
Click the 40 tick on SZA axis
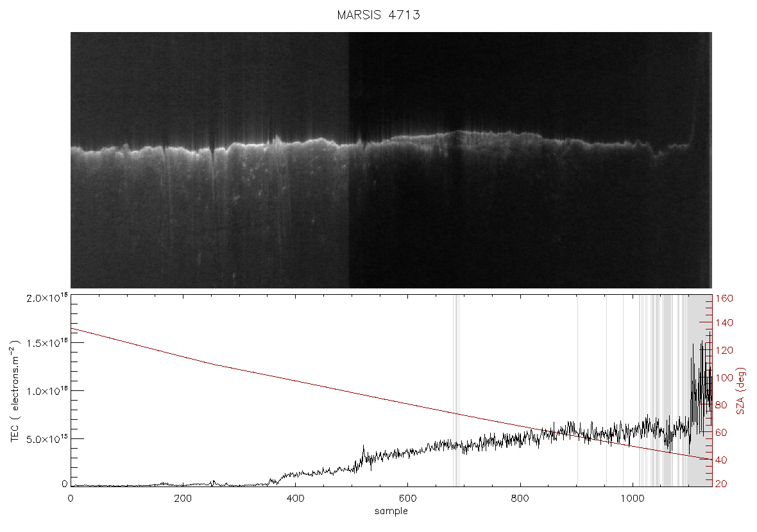click(721, 460)
